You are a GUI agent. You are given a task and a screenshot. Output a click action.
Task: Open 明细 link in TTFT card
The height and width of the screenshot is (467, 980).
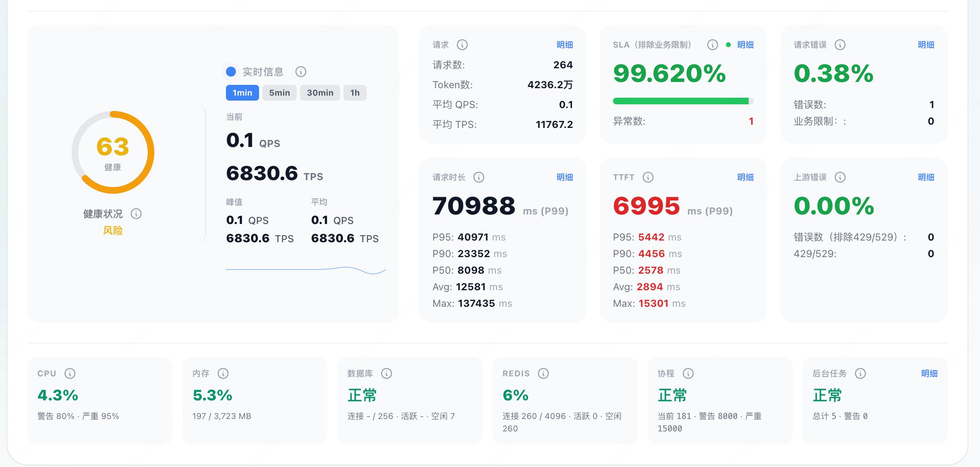[x=745, y=177]
